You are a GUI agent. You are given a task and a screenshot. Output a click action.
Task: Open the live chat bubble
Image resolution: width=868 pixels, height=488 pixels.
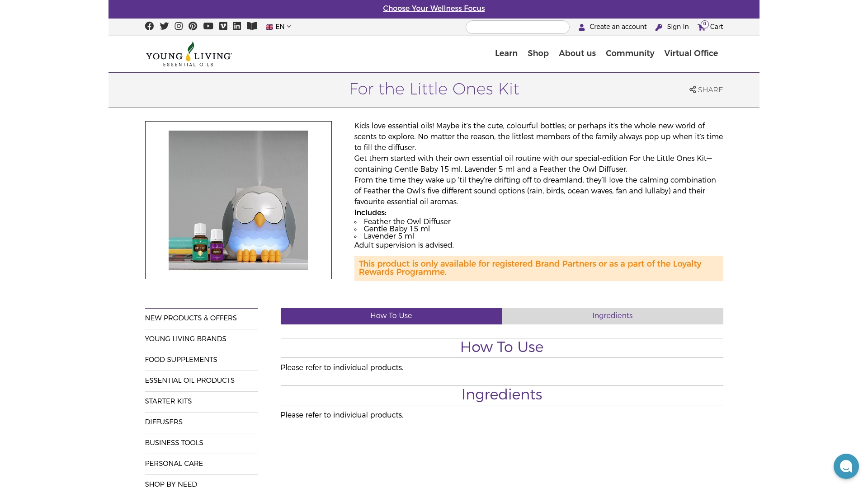point(846,466)
